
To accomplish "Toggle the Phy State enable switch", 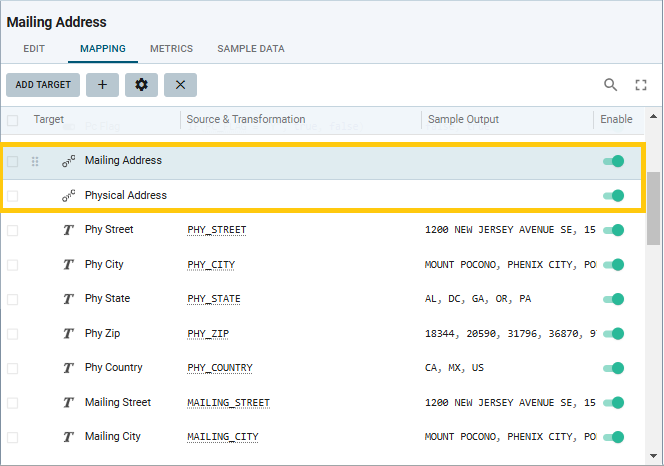I will tap(613, 299).
